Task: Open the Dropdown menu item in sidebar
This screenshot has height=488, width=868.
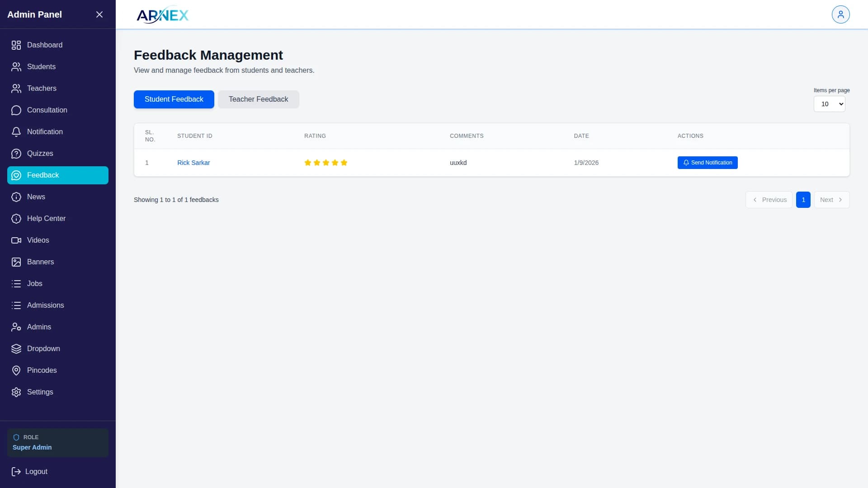Action: pyautogui.click(x=43, y=349)
